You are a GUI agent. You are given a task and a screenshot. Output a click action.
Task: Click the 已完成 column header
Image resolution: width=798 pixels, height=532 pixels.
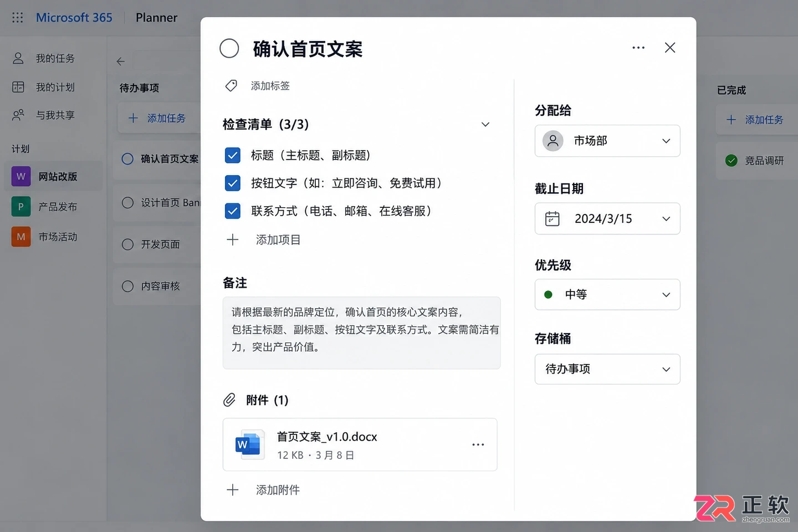(731, 90)
